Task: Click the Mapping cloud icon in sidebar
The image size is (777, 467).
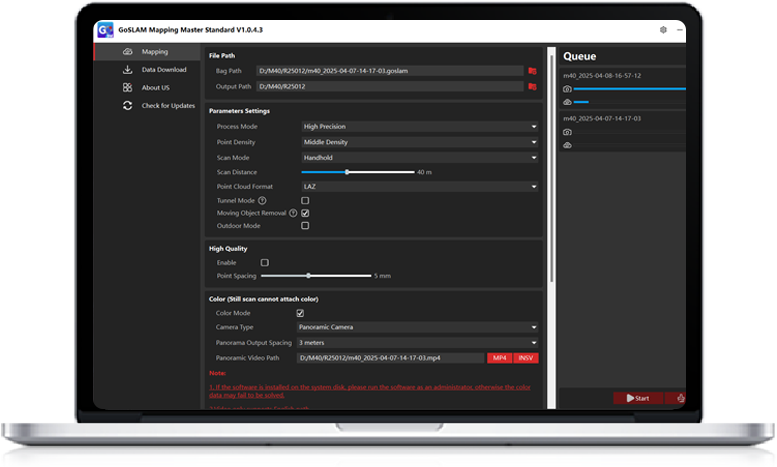Action: [128, 52]
